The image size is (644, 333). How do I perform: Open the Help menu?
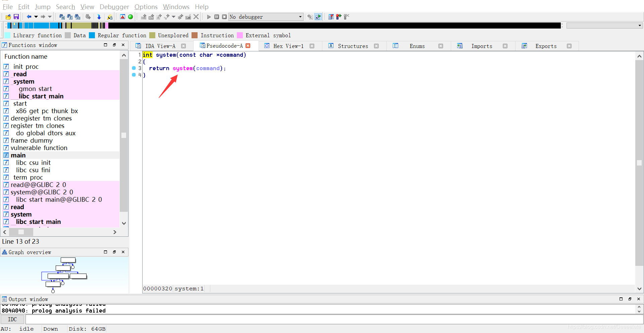pos(202,7)
